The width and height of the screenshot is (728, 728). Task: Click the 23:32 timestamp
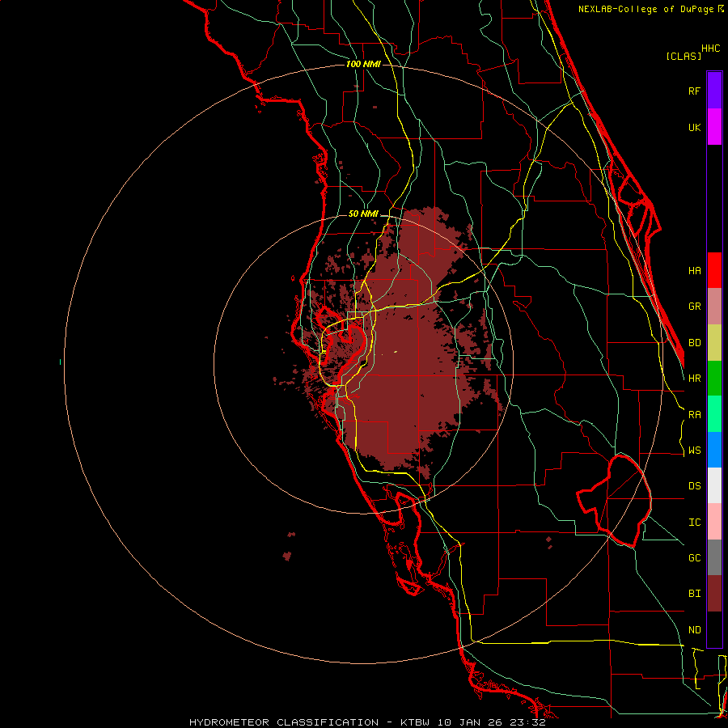point(528,722)
